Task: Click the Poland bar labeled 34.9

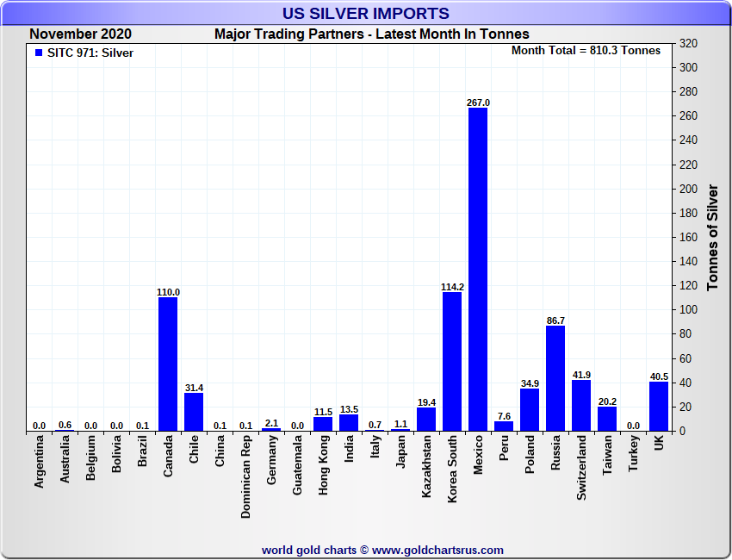Action: (530, 409)
